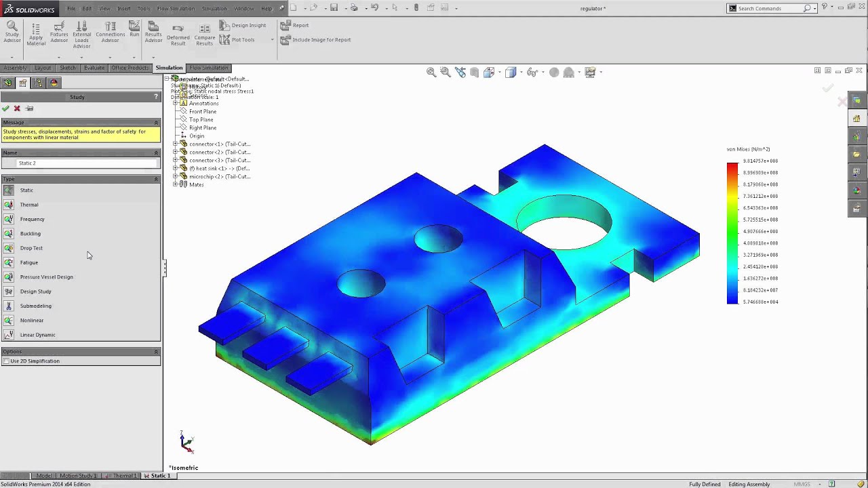Image resolution: width=868 pixels, height=488 pixels.
Task: Select the Buckling study type
Action: tap(30, 233)
